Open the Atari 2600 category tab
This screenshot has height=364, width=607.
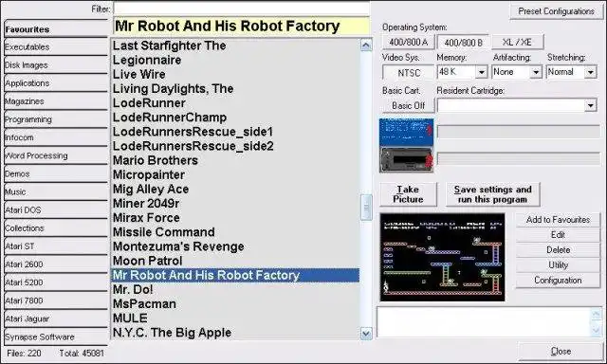pos(56,264)
